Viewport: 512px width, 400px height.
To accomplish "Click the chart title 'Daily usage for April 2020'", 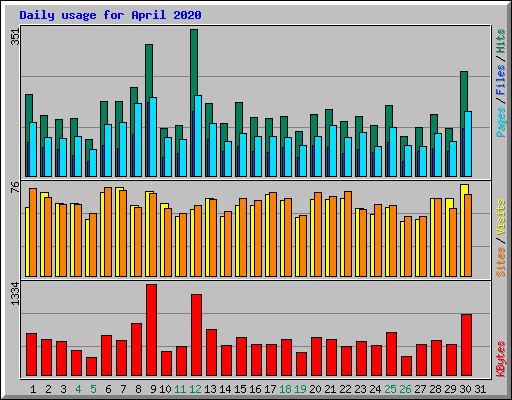I will coord(110,15).
